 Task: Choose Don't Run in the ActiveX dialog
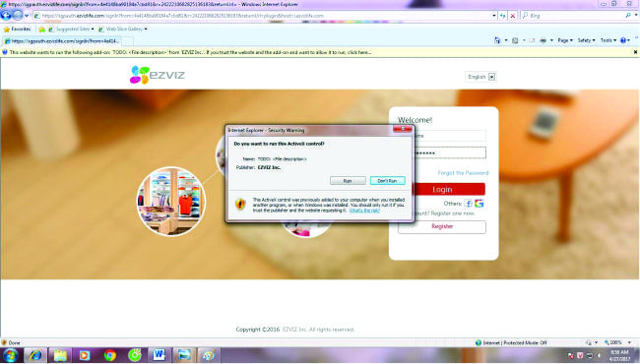(x=387, y=181)
